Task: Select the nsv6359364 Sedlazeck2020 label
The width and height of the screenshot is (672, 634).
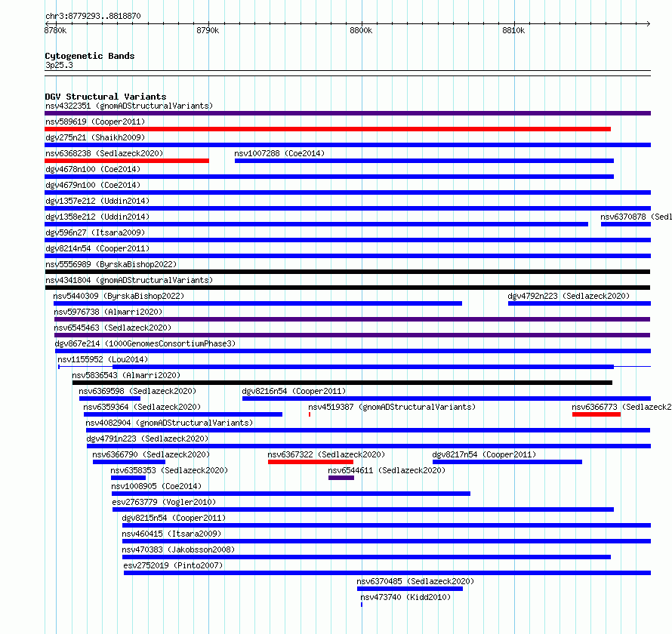Action: (x=142, y=407)
